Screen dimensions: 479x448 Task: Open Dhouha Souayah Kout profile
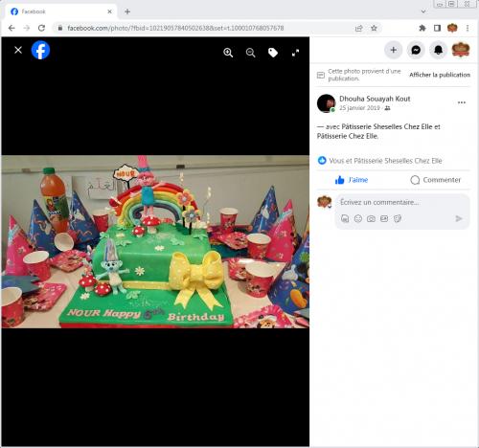click(x=375, y=99)
